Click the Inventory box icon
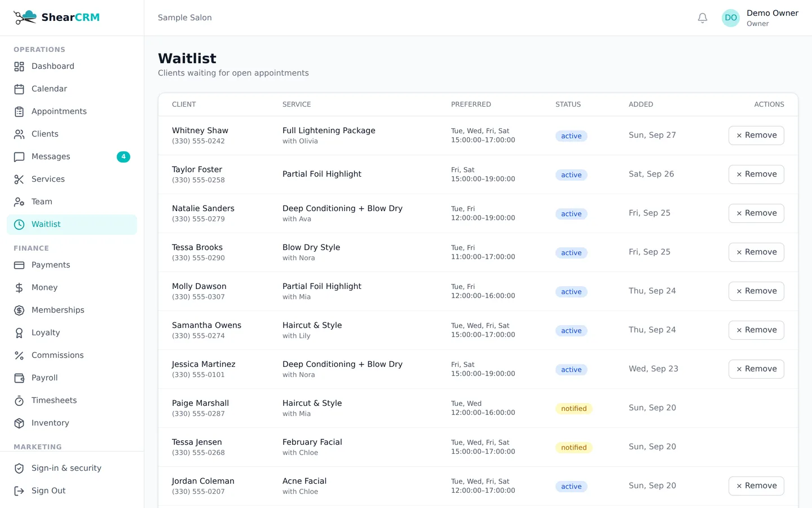The height and width of the screenshot is (508, 812). [19, 423]
